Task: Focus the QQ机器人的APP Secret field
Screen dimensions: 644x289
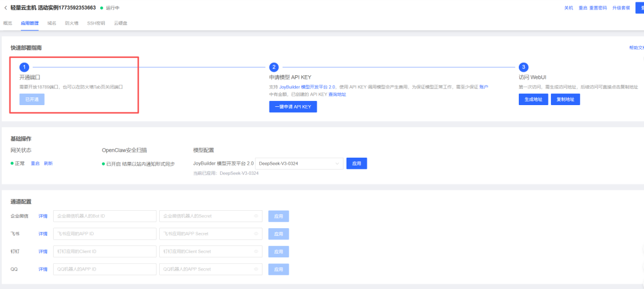Action: [x=210, y=269]
